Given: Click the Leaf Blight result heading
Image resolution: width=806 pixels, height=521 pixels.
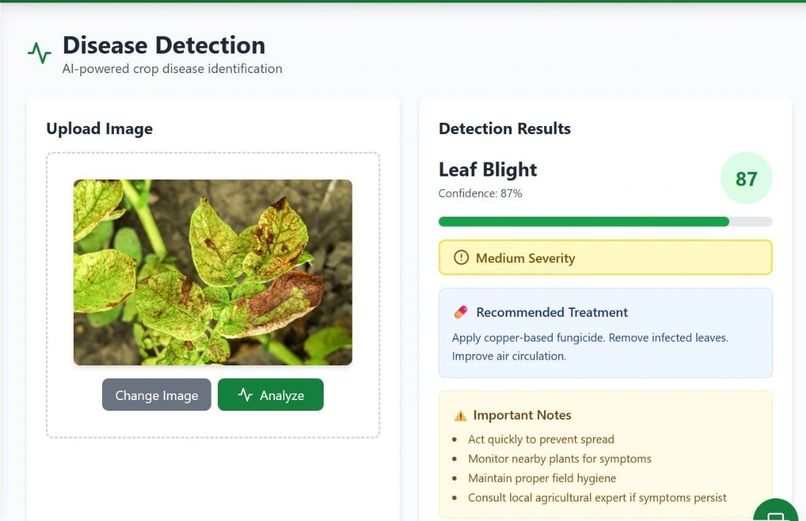Looking at the screenshot, I should (487, 170).
